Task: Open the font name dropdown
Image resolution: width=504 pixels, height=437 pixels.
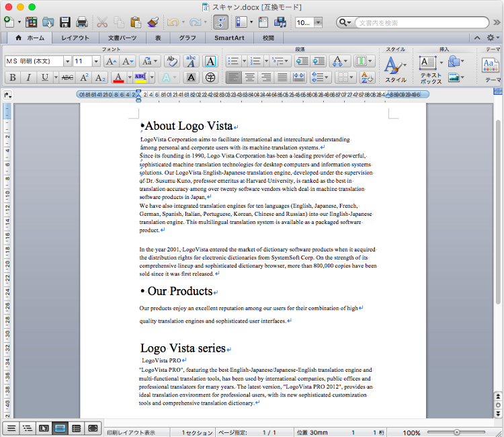Action: tap(67, 61)
